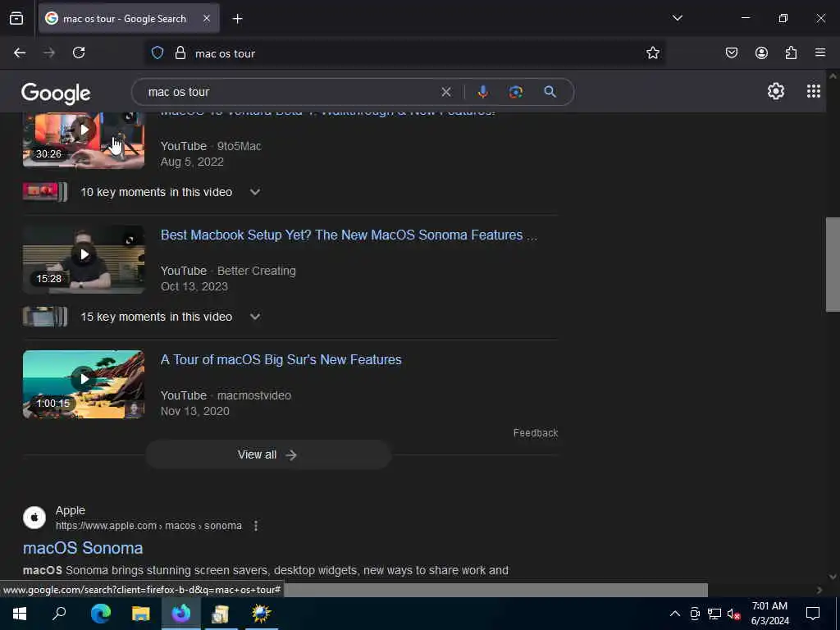This screenshot has width=840, height=630.
Task: Open the Google apps grid
Action: (x=813, y=92)
